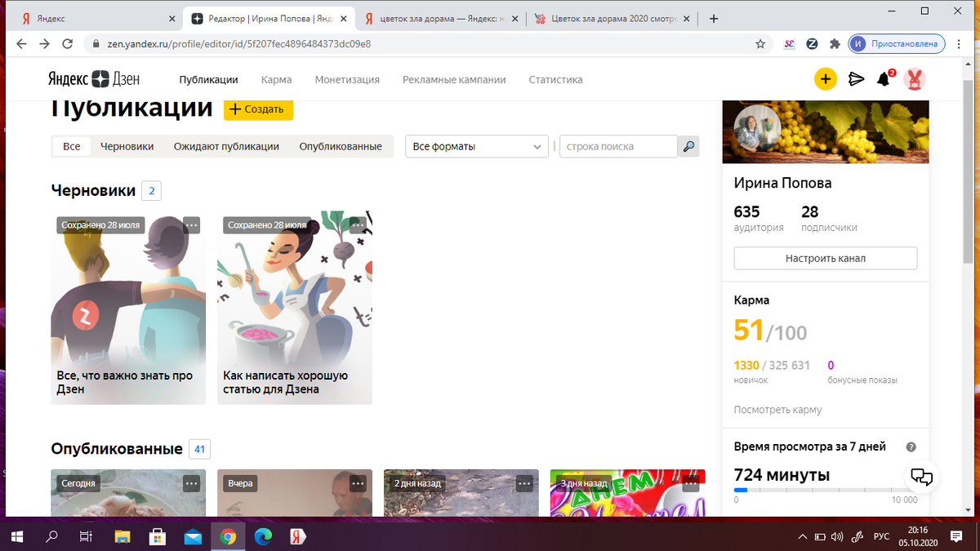Open the new tab plus button
The height and width of the screenshot is (551, 980).
pos(714,18)
